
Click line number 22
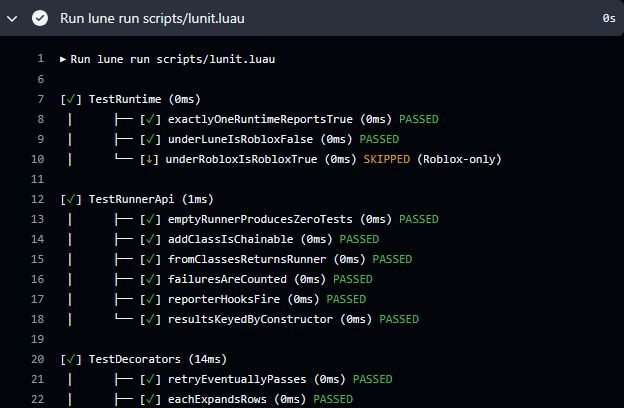pyautogui.click(x=37, y=399)
